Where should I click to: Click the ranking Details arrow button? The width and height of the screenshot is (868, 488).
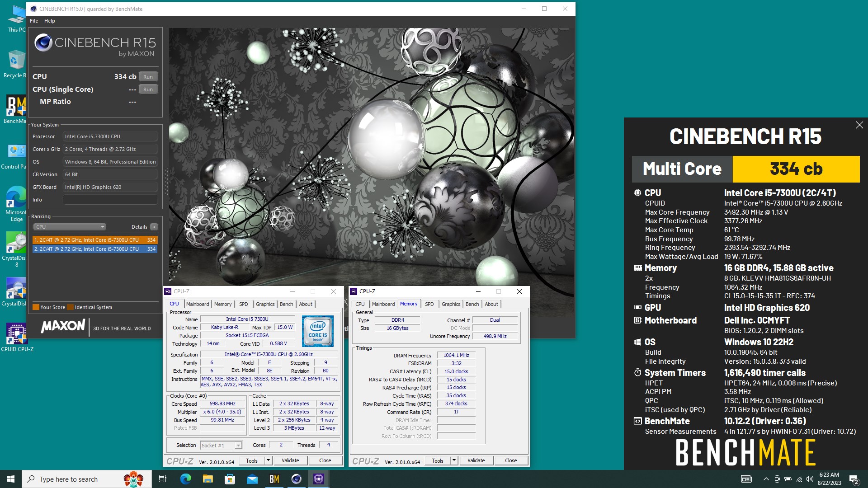click(x=154, y=227)
